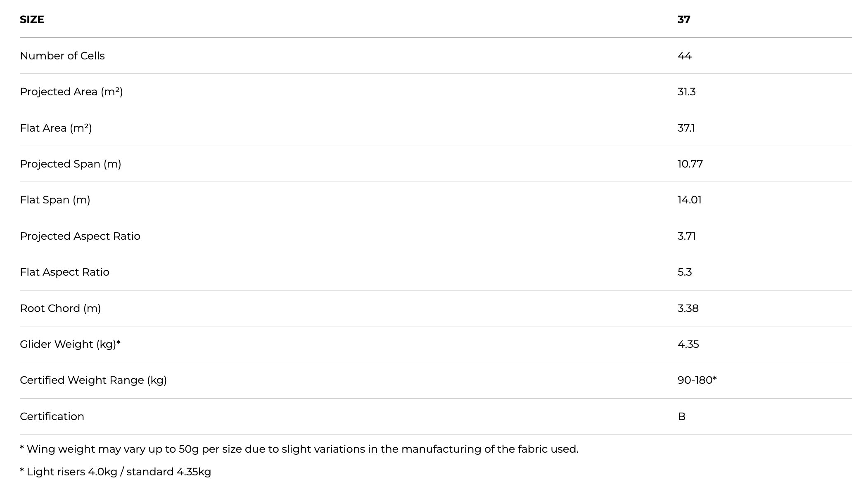Select the 37.1 flat area value

[x=686, y=128]
